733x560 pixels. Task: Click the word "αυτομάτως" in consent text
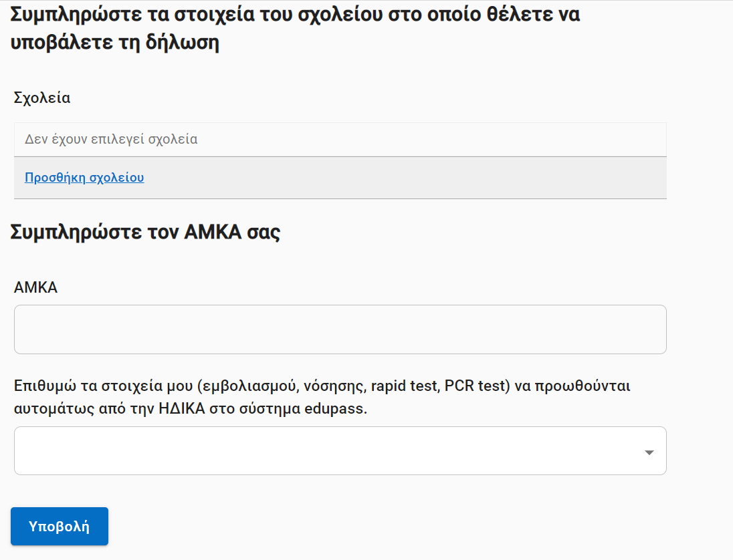click(x=47, y=409)
